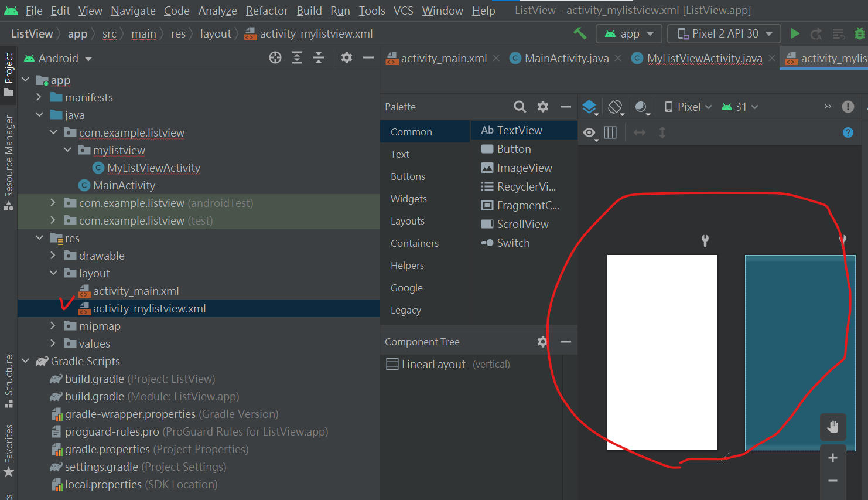
Task: Open designer help question mark icon
Action: click(848, 132)
